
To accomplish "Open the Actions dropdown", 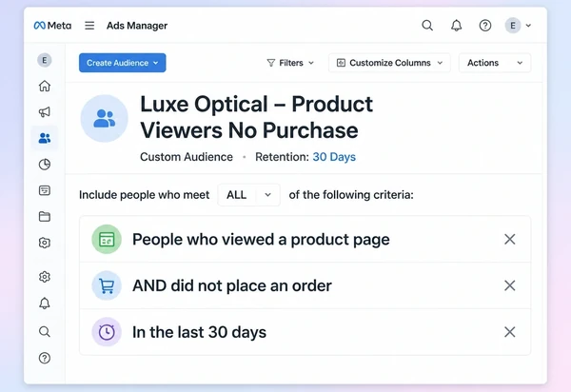I will coord(495,63).
